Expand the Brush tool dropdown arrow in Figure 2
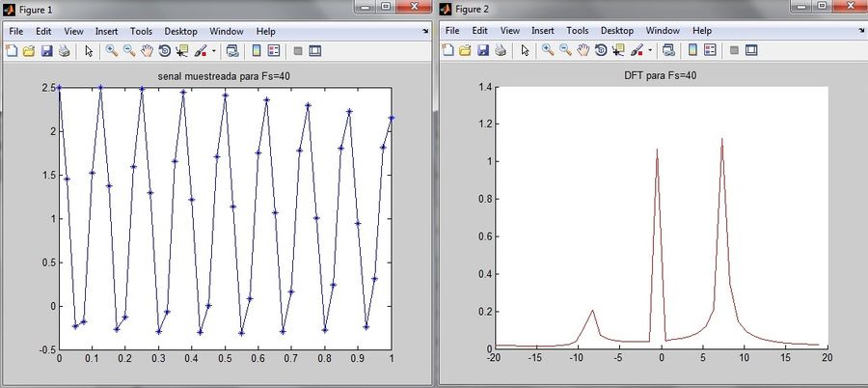 click(x=650, y=50)
